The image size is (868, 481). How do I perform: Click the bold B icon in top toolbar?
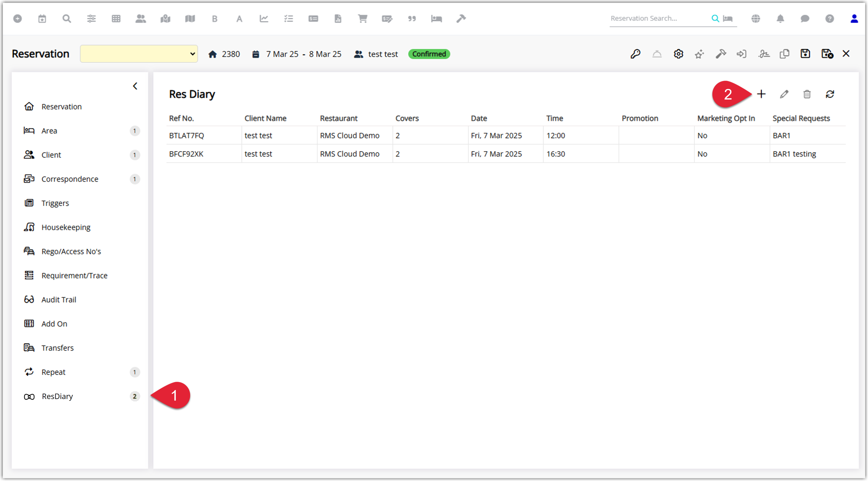[x=214, y=19]
